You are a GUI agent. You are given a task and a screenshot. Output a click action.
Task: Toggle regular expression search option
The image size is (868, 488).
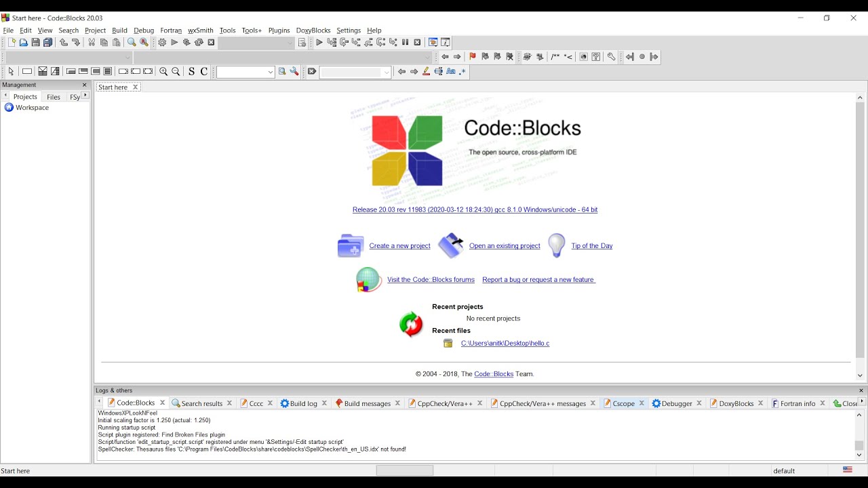462,72
